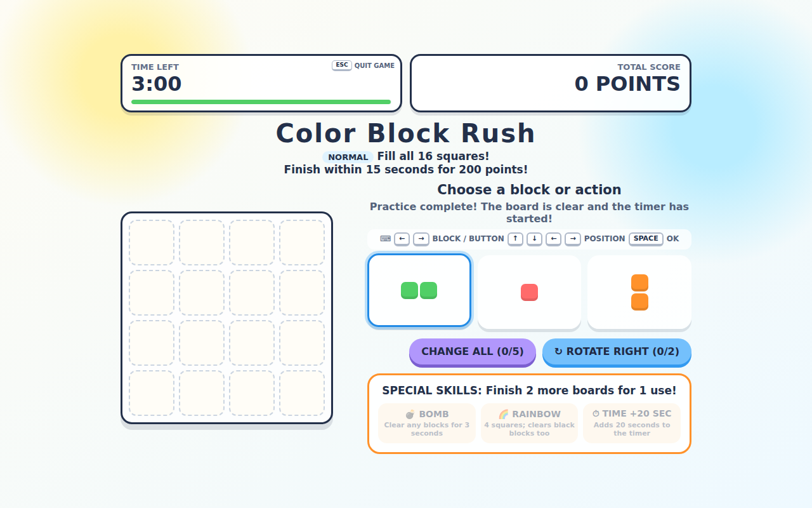Click the Total Score points panel
812x508 pixels.
point(551,83)
